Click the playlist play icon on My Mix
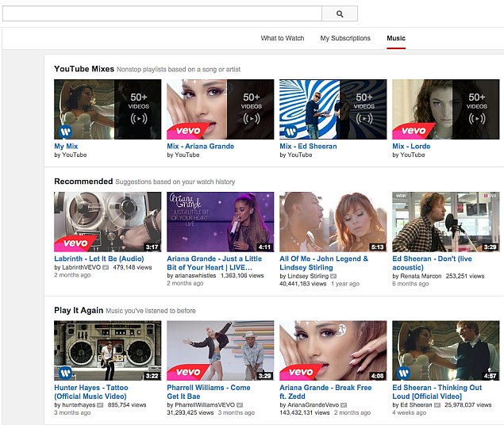The height and width of the screenshot is (425, 504). click(139, 119)
